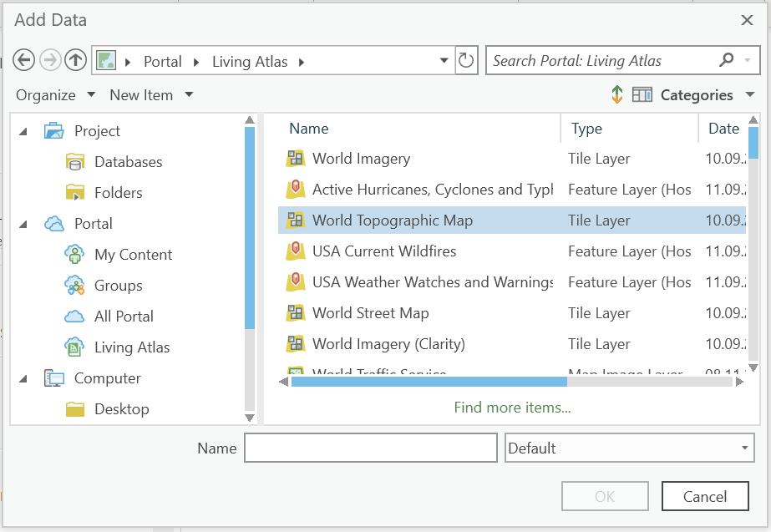The image size is (771, 532).
Task: Click the Name input field
Action: 371,448
